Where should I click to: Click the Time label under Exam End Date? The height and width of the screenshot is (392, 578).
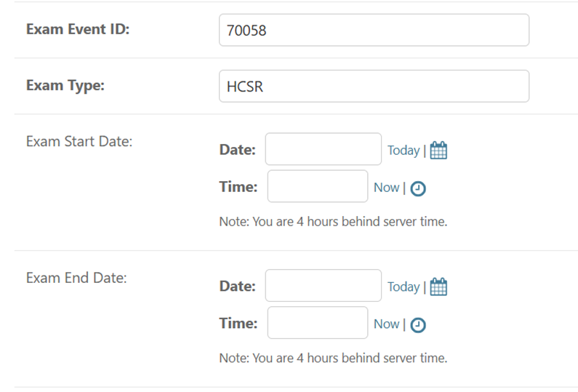point(238,323)
